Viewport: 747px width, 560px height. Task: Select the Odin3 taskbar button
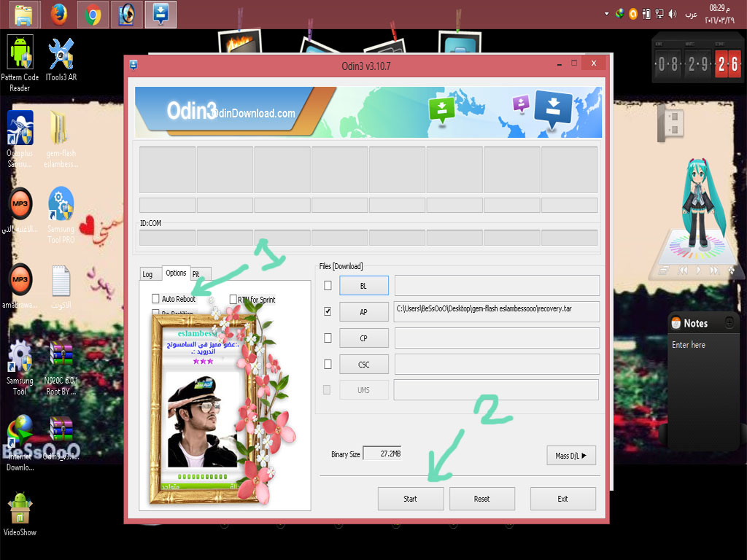pyautogui.click(x=160, y=15)
